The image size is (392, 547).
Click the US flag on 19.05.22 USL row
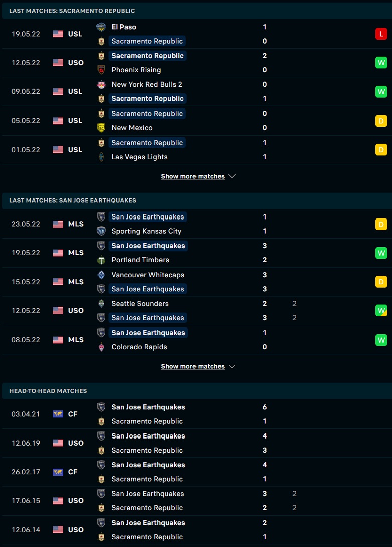58,34
